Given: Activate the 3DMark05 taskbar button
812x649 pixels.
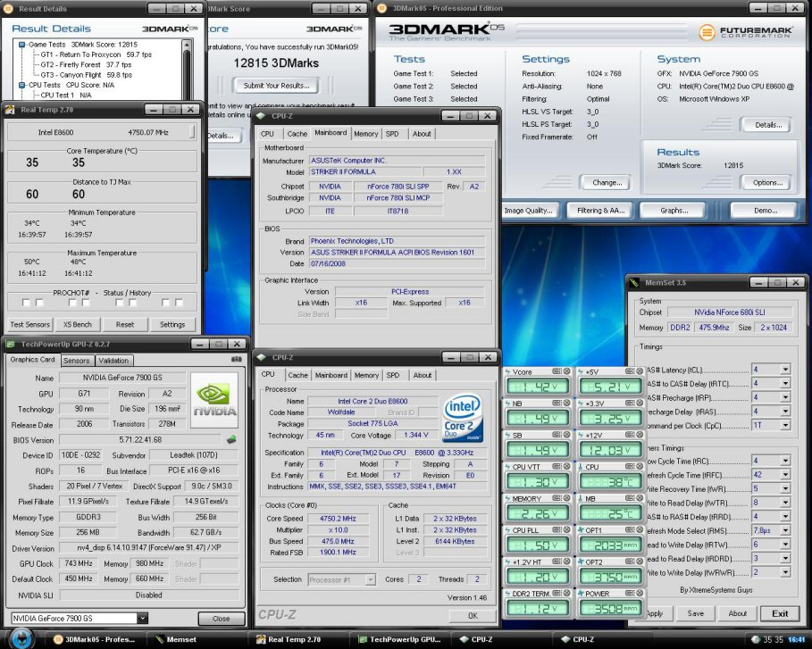Looking at the screenshot, I should coord(95,640).
